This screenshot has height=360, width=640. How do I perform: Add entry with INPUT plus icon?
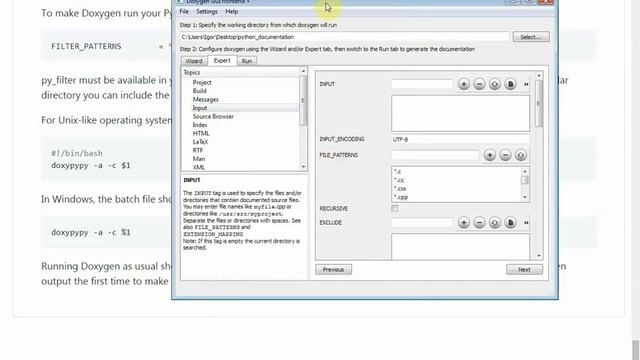pyautogui.click(x=463, y=84)
